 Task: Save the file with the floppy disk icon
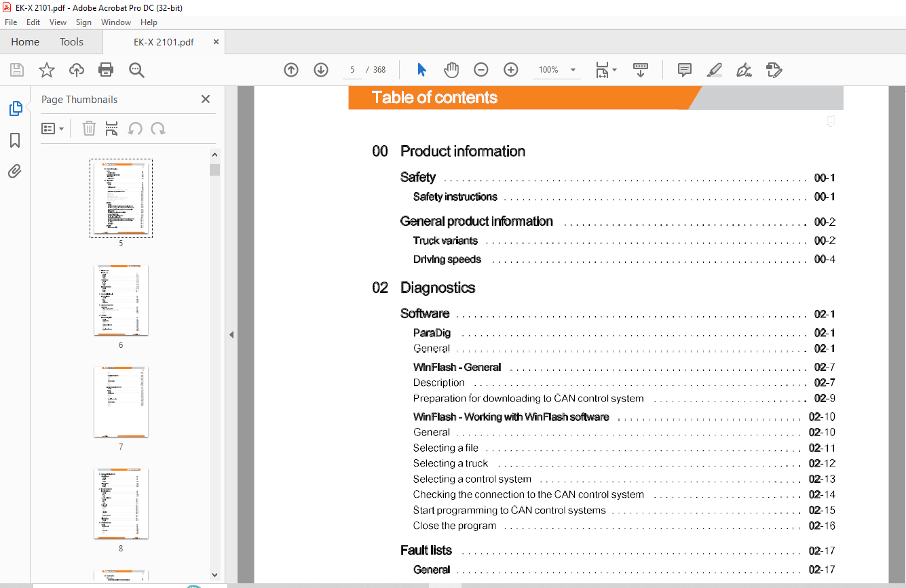(17, 70)
